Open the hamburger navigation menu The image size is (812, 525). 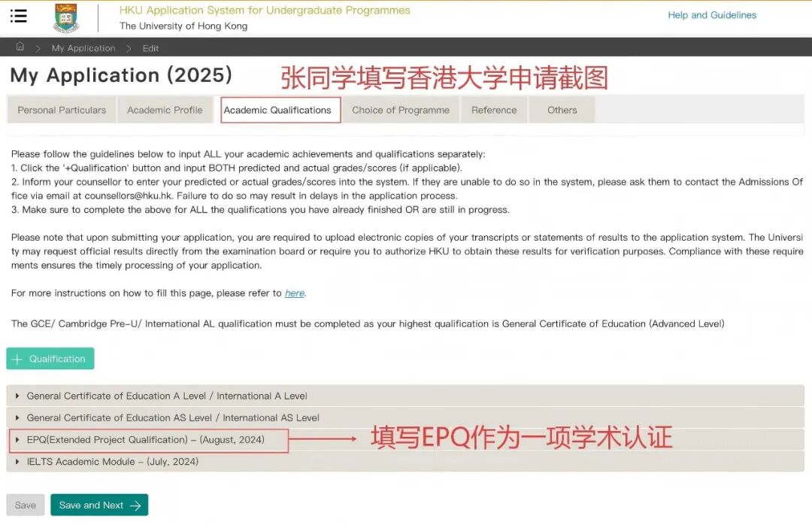point(19,16)
